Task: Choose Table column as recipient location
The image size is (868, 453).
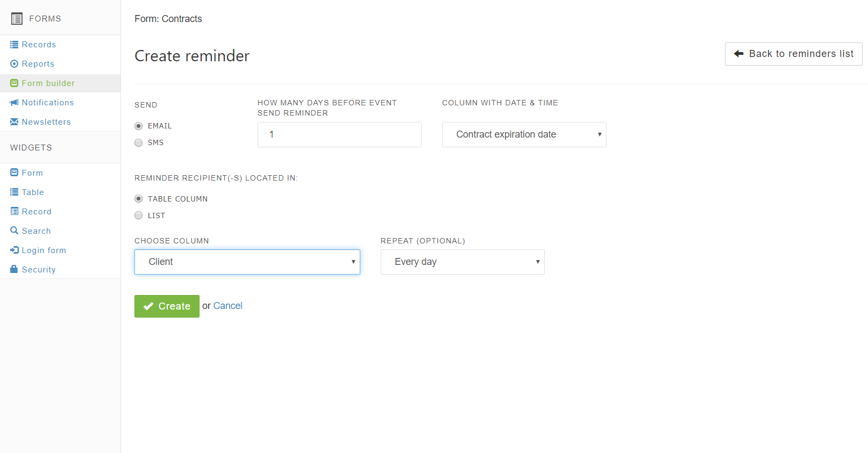Action: [x=139, y=199]
